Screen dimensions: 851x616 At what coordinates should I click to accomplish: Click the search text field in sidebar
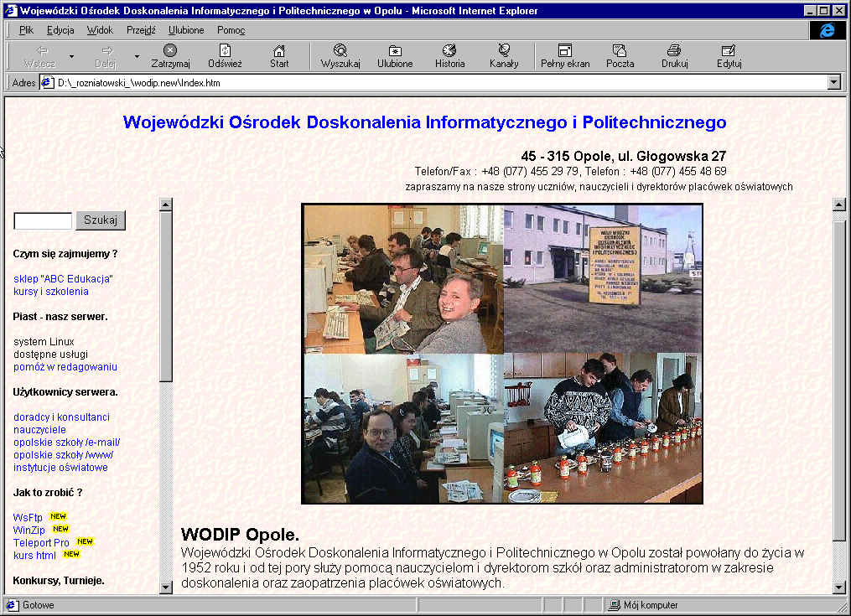43,221
